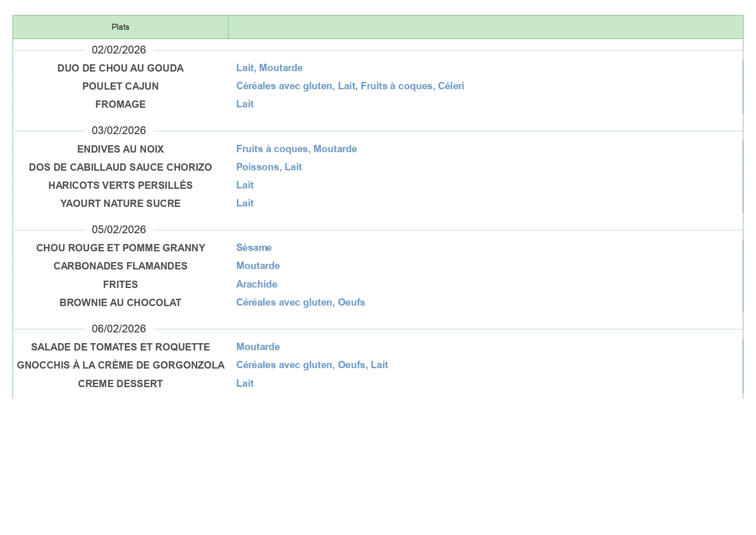Click Lait next to YAOURT NATURE SUCRE
756x535 pixels.
pos(244,203)
